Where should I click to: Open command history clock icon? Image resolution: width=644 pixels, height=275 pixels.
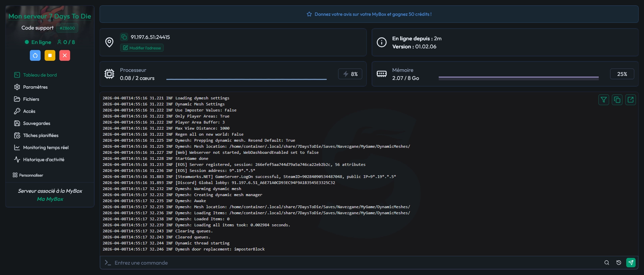(x=619, y=263)
